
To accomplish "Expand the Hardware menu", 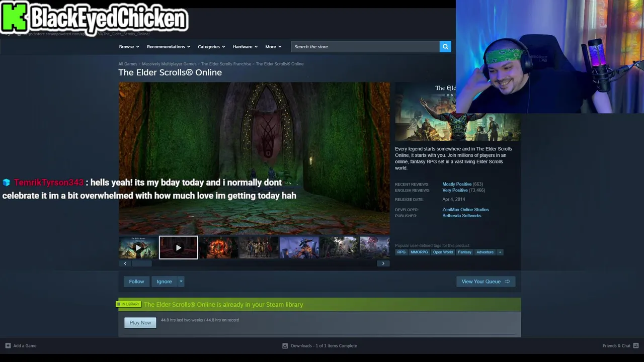I will click(x=245, y=47).
